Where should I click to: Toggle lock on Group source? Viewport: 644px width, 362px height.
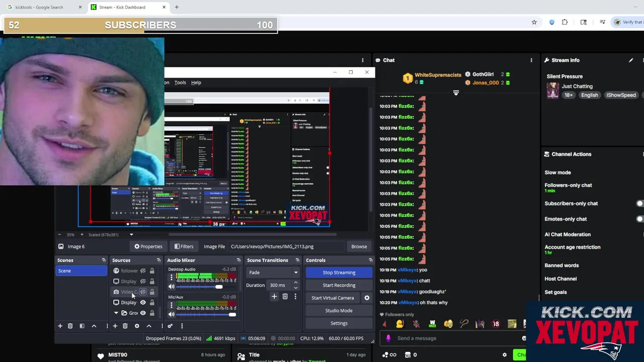pyautogui.click(x=152, y=313)
